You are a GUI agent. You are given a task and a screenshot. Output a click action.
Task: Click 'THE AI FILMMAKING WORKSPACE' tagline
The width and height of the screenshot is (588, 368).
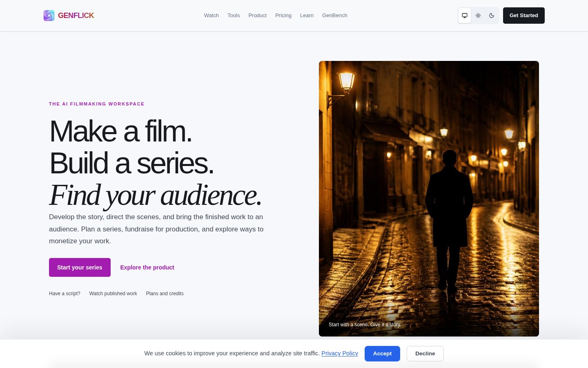(x=97, y=104)
